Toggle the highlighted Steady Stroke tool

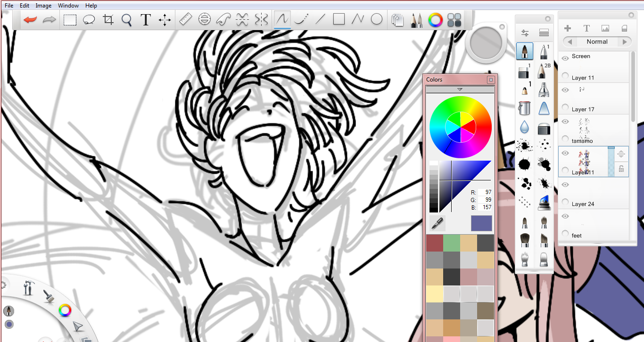point(282,19)
